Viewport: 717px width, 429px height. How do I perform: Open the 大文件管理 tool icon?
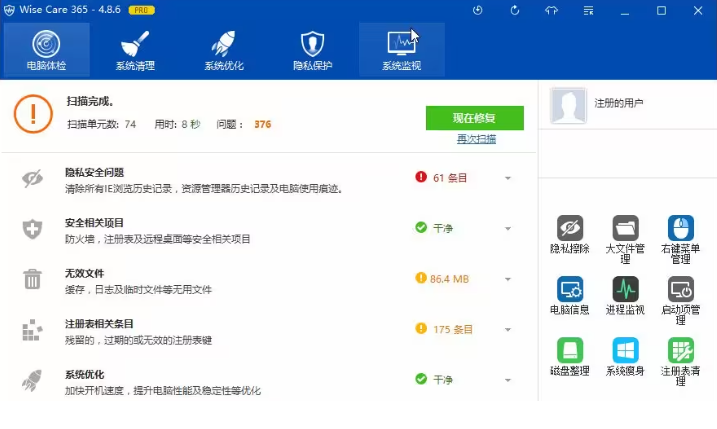tap(625, 228)
